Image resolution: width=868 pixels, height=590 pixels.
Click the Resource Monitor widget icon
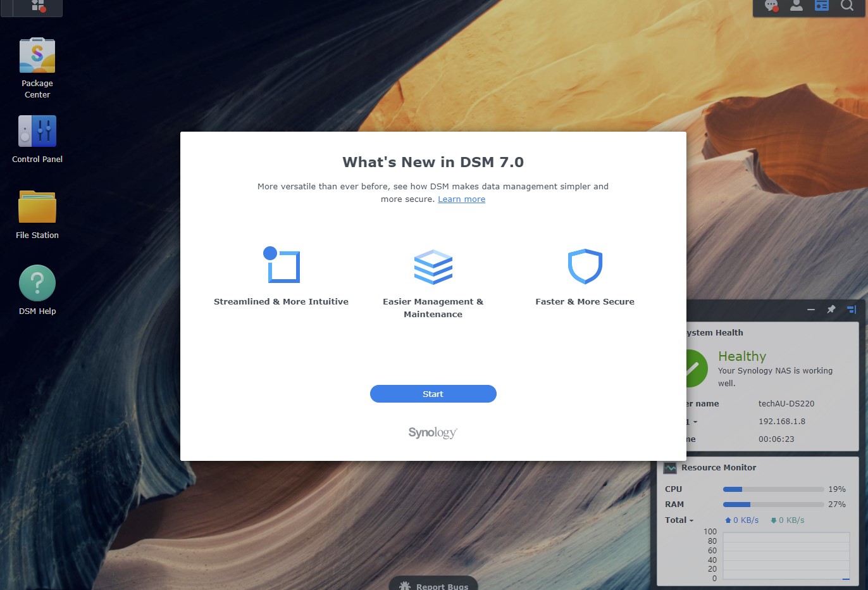[x=670, y=468]
